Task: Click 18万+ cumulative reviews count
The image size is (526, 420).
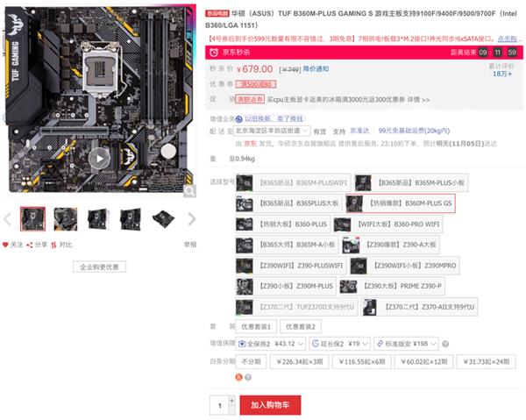Action: pos(502,74)
